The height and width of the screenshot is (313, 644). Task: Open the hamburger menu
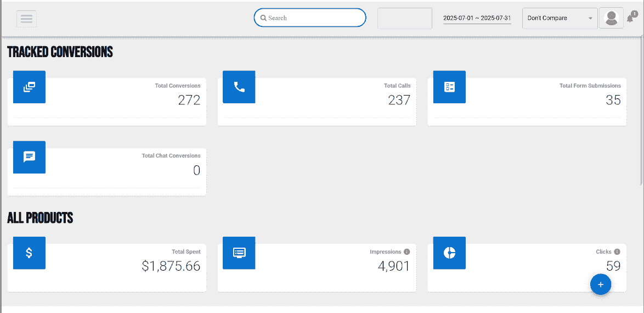[x=27, y=19]
